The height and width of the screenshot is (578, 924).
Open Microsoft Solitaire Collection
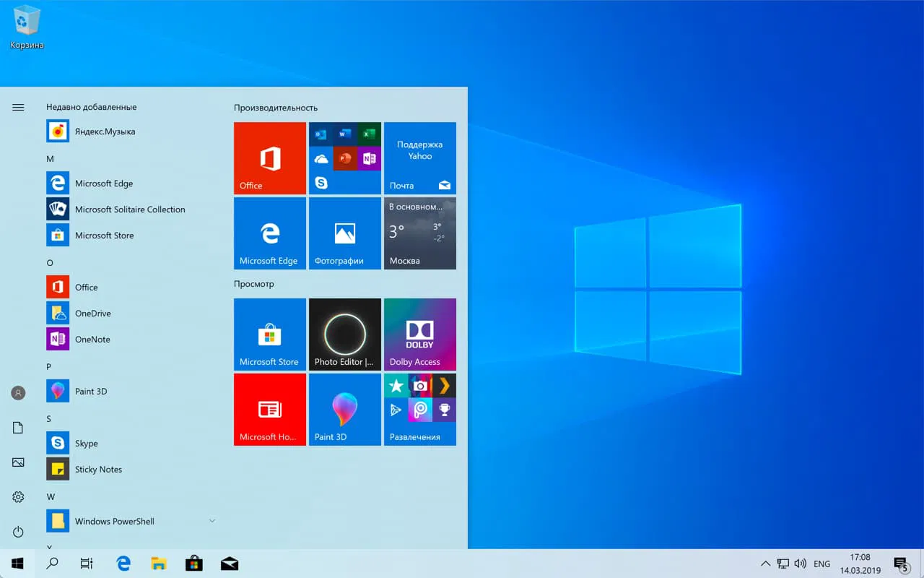[130, 209]
